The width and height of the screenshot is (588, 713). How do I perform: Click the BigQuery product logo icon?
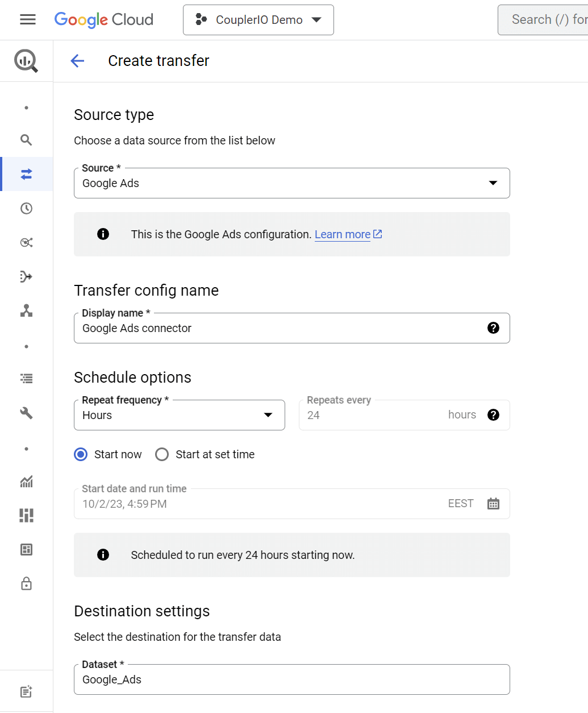(26, 61)
